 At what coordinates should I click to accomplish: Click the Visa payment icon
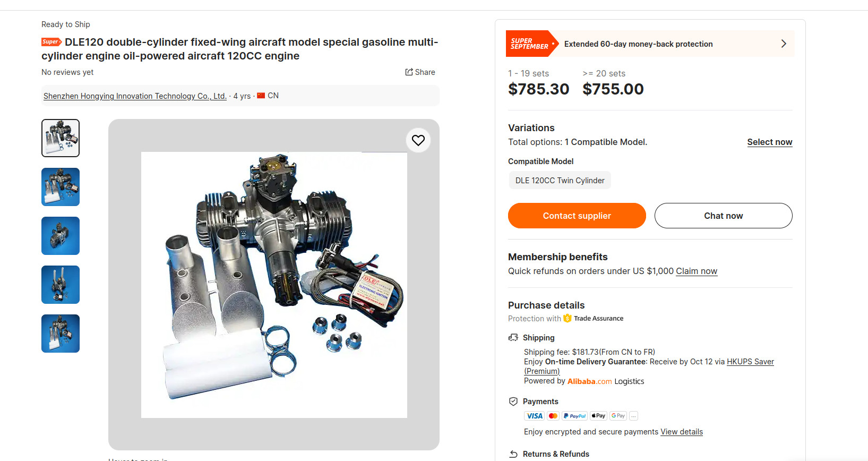pyautogui.click(x=534, y=415)
